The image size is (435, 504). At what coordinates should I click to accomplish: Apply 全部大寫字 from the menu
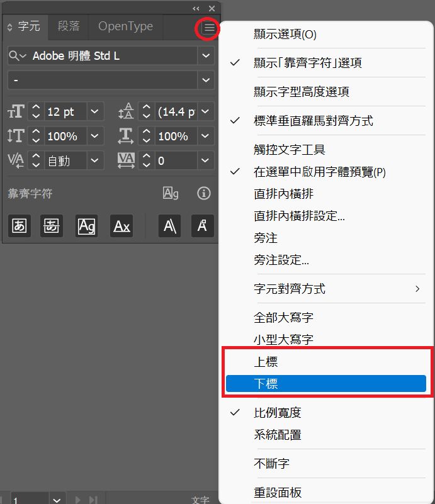325,318
